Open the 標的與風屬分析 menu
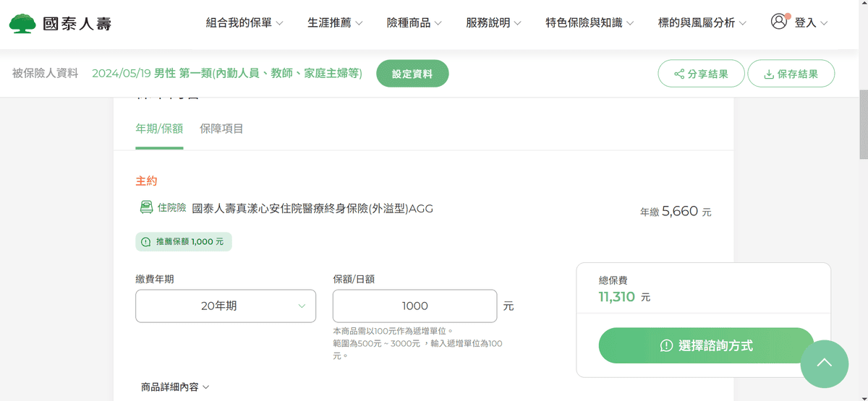 pos(702,22)
